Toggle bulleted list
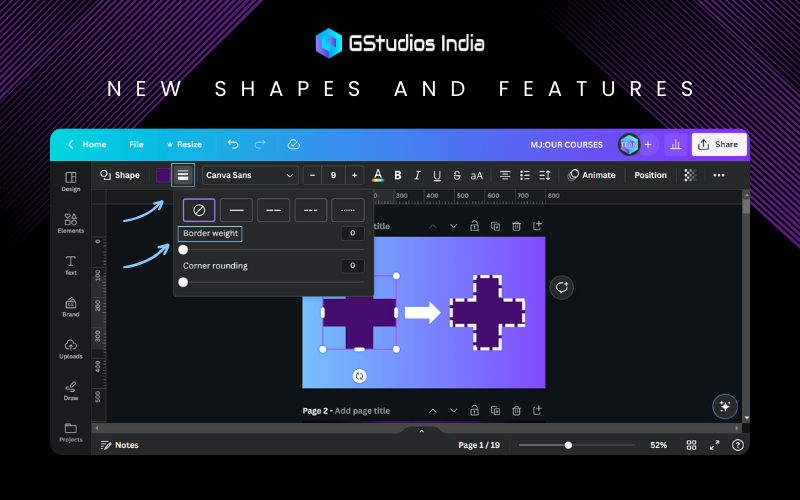This screenshot has height=500, width=800. click(x=525, y=175)
